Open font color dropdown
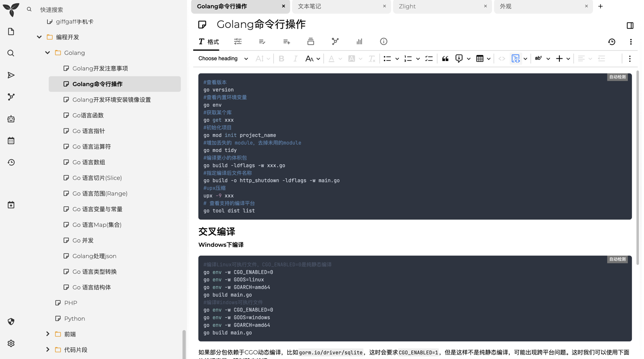 point(335,59)
